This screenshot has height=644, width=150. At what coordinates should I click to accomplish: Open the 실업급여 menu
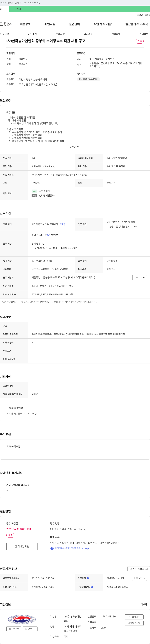click(x=74, y=24)
